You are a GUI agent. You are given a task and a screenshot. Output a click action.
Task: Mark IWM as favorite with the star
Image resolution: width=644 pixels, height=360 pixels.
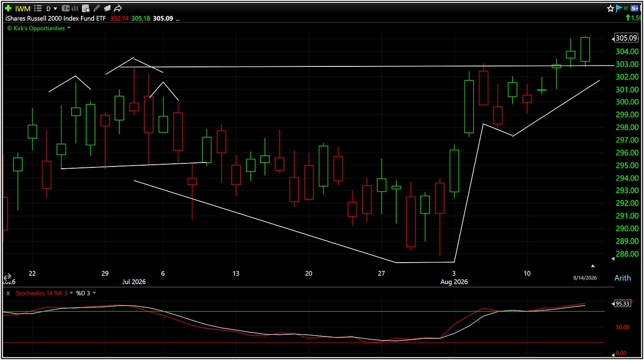click(610, 8)
